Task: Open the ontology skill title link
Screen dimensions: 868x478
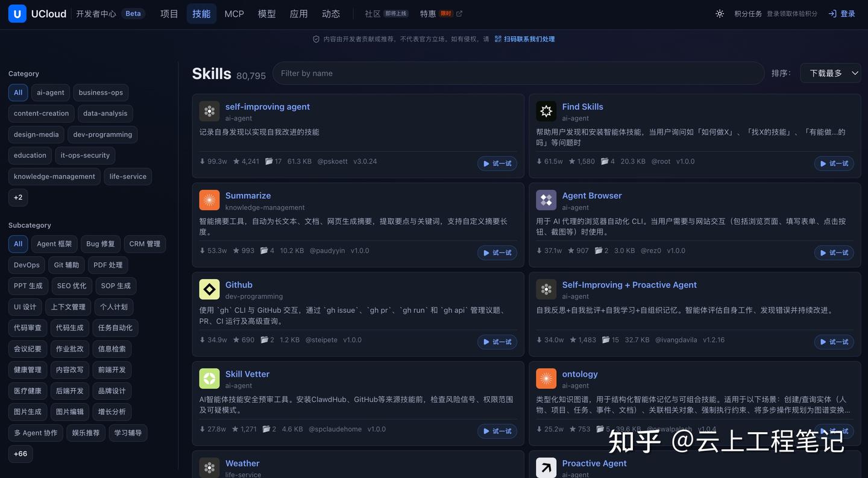Action: (x=580, y=374)
